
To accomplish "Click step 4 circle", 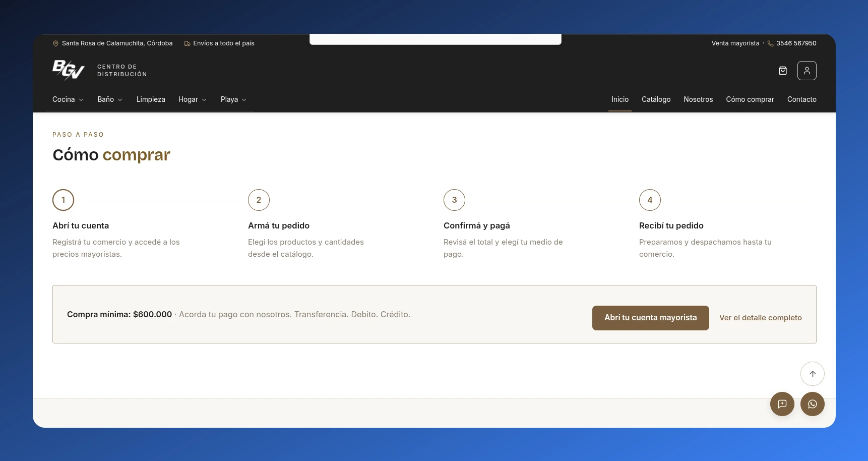I will 650,200.
